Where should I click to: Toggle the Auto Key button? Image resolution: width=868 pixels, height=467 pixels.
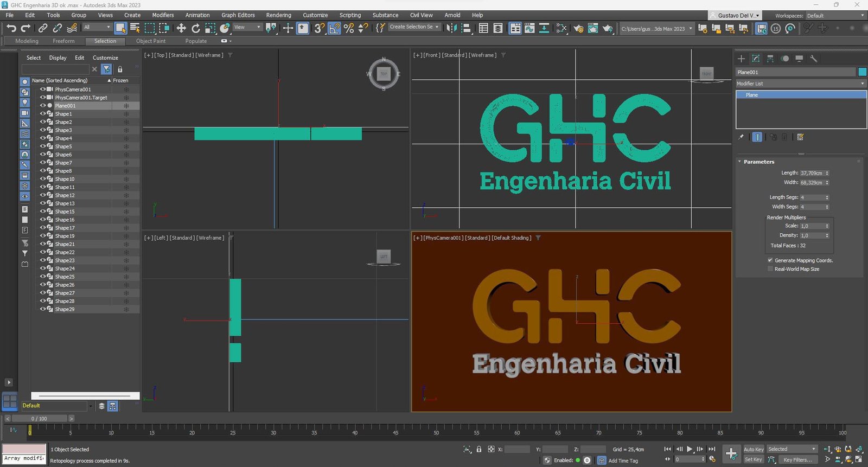[x=754, y=449]
